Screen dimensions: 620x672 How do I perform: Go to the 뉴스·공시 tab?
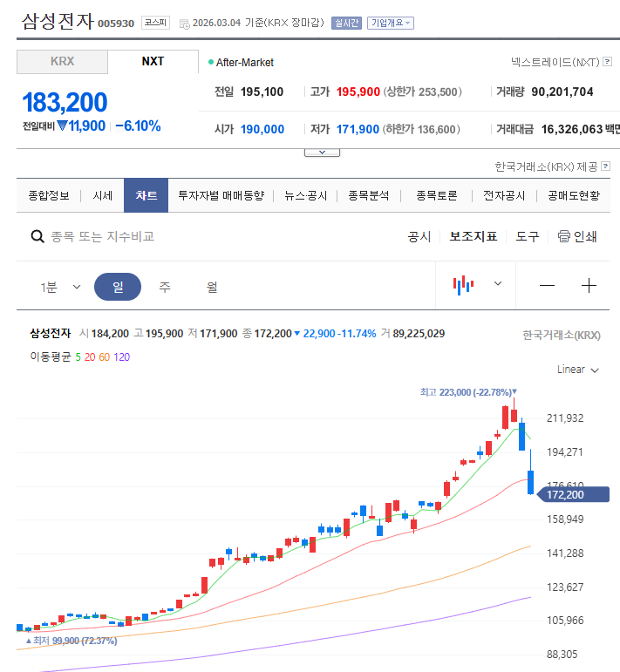(305, 196)
